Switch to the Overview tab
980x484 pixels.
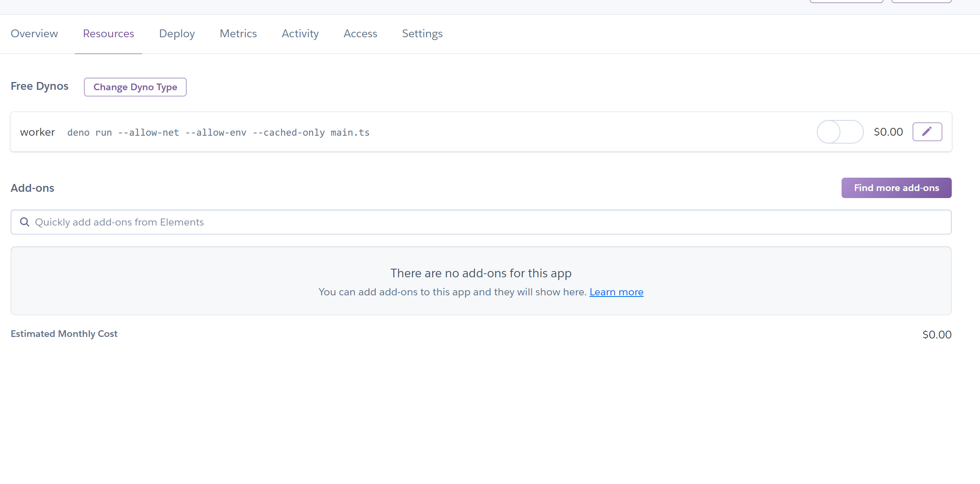pos(34,33)
